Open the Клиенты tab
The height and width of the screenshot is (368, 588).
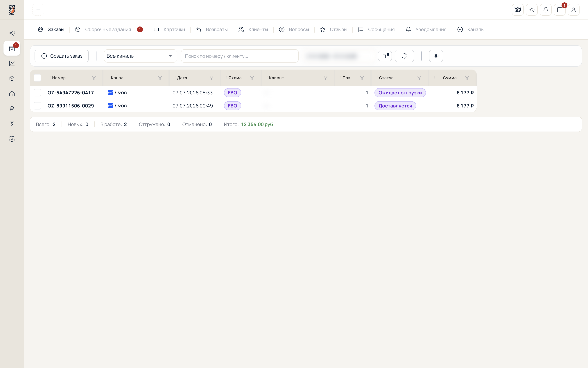(x=253, y=29)
